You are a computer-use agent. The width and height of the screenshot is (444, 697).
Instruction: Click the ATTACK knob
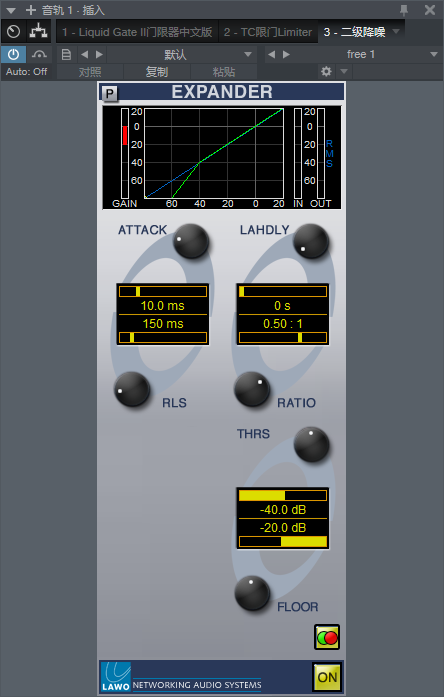(191, 241)
